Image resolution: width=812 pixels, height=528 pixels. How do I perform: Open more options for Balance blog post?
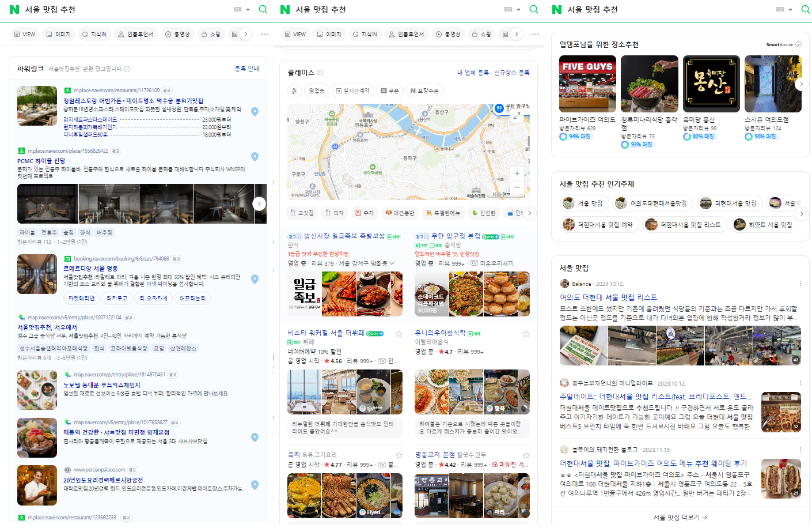[x=800, y=284]
